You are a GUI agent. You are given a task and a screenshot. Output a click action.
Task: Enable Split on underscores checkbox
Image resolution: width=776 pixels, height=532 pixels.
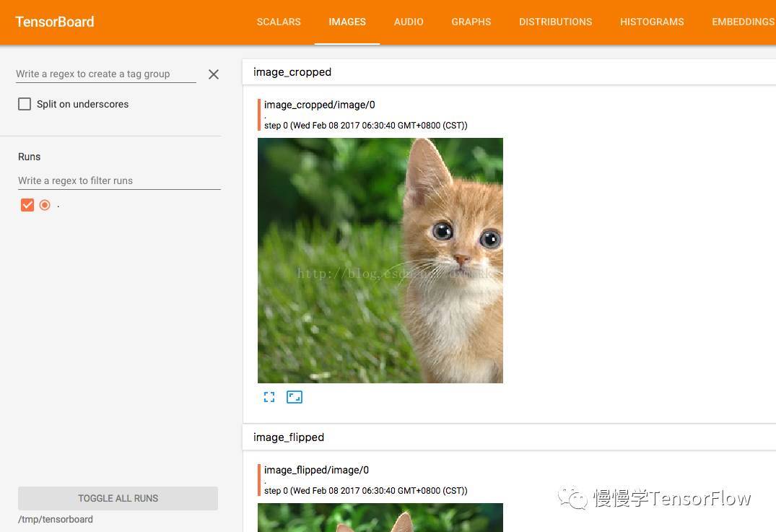click(x=25, y=104)
